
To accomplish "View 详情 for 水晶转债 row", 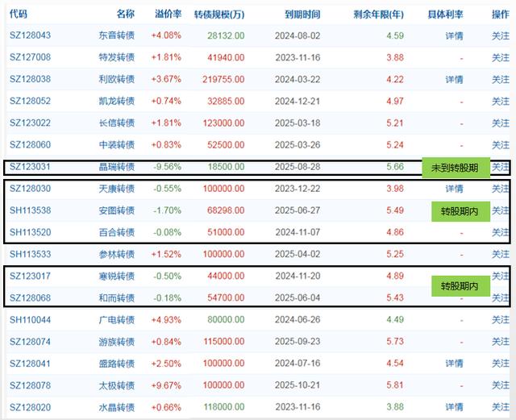I will (x=454, y=407).
